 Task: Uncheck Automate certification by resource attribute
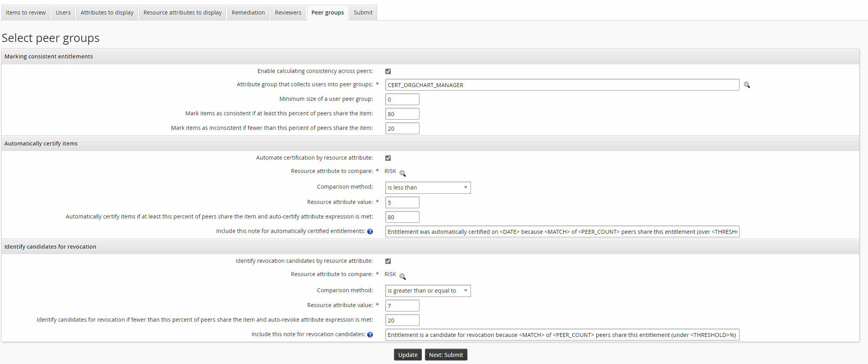(388, 158)
